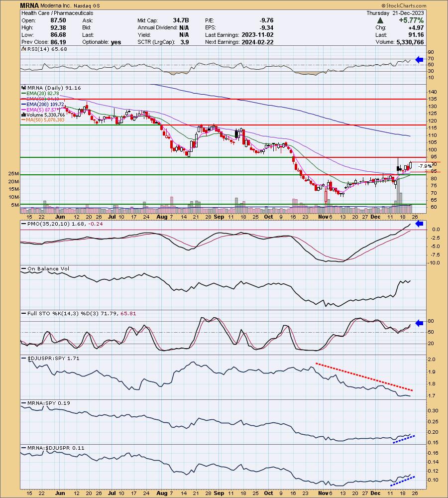This screenshot has width=448, height=498.
Task: Click the On Balance Vol panel label
Action: point(48,269)
